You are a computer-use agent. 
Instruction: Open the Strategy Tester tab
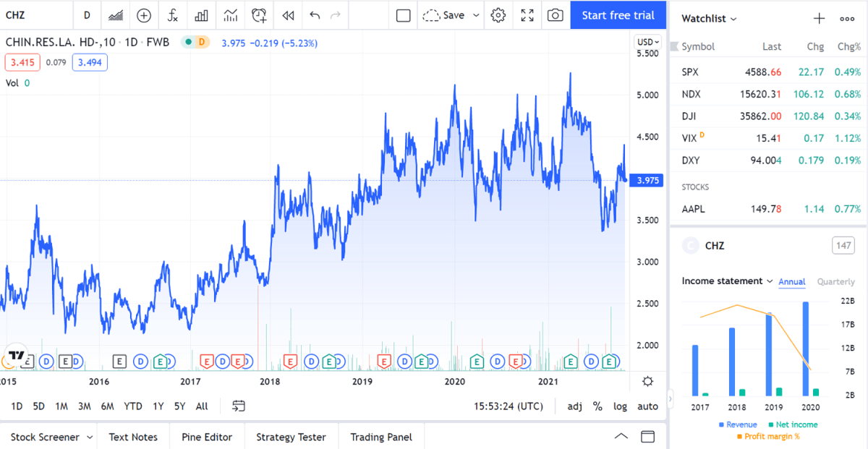[x=291, y=437]
